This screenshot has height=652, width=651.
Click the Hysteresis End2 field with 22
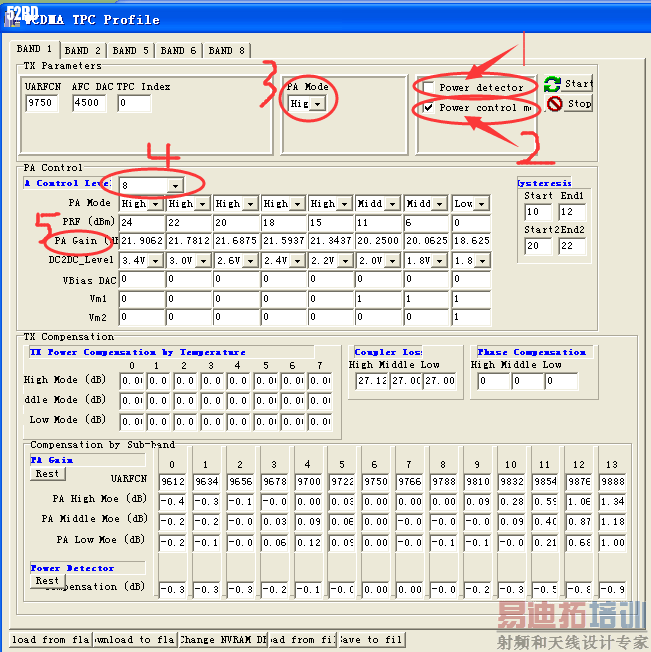coord(572,246)
